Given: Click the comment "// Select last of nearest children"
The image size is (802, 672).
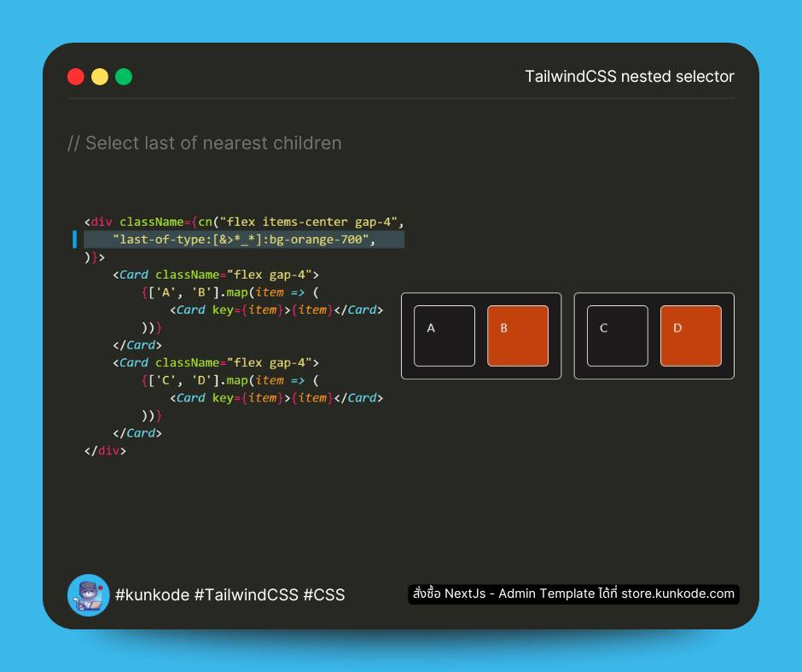Looking at the screenshot, I should (204, 143).
